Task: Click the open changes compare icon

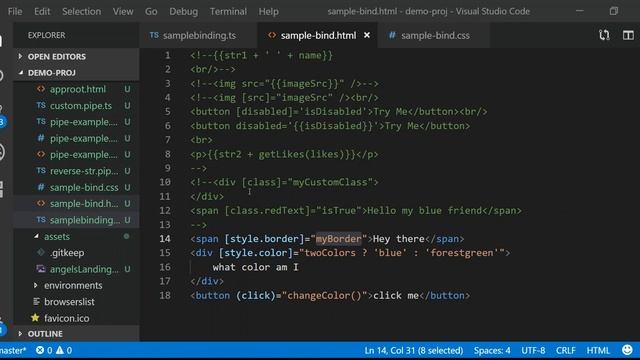Action: (x=604, y=35)
